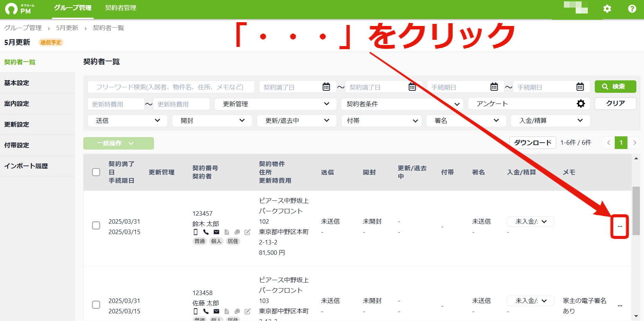Open settings gear in top bar
Screen dimensions: 644x321
(x=607, y=9)
